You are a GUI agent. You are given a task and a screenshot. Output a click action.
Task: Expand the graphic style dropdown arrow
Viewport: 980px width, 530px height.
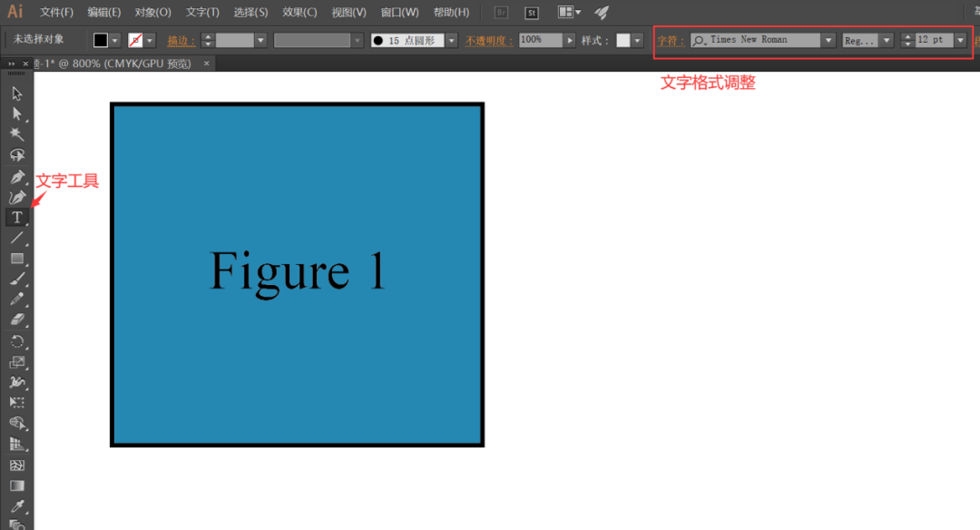point(638,41)
